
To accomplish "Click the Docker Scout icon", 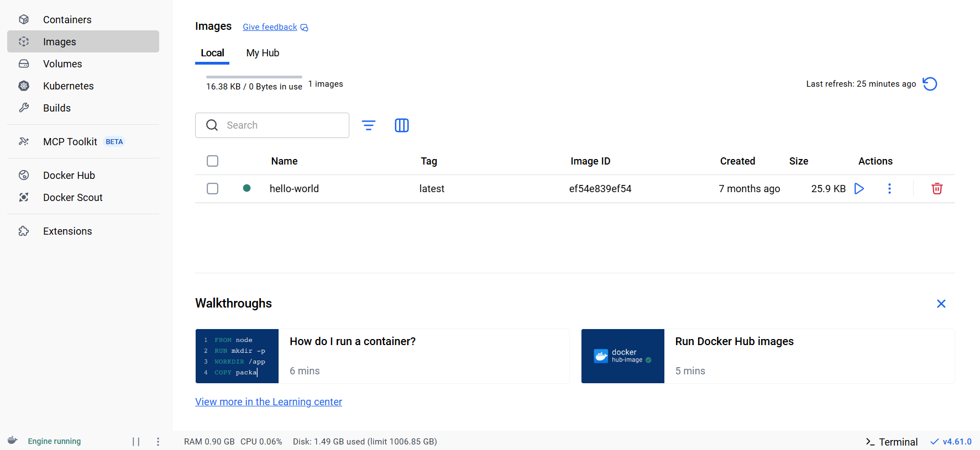I will pos(24,197).
